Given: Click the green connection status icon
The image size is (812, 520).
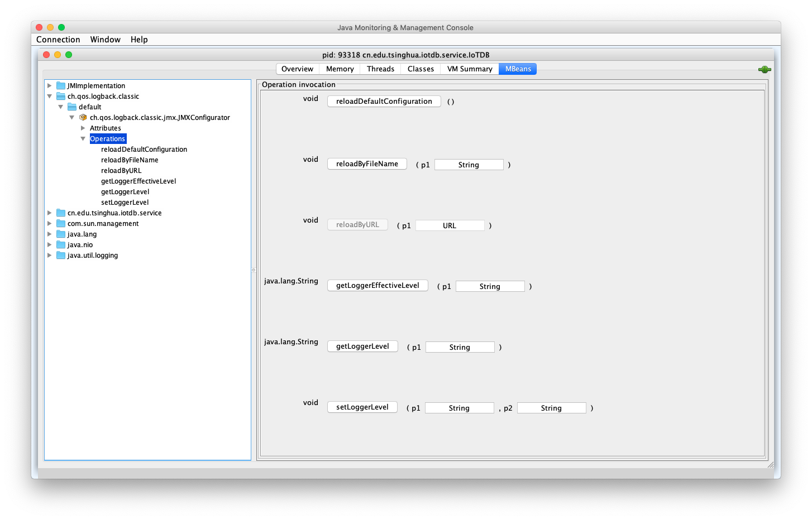Looking at the screenshot, I should tap(764, 69).
